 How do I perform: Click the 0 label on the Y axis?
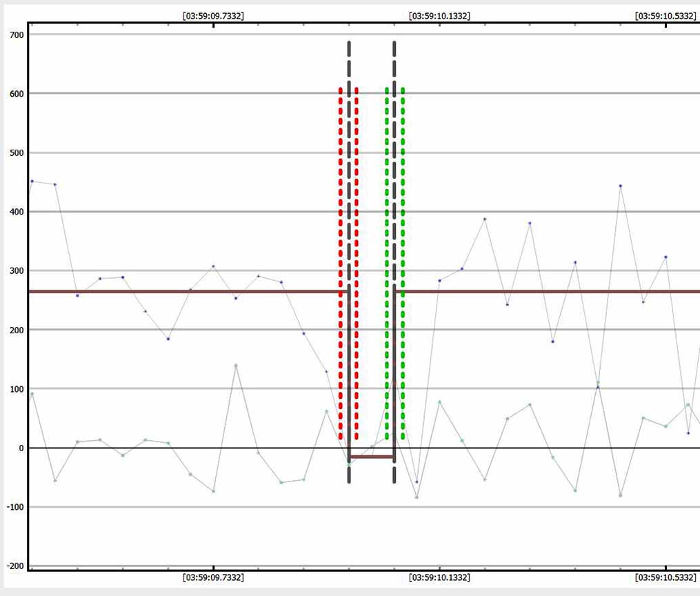(21, 448)
